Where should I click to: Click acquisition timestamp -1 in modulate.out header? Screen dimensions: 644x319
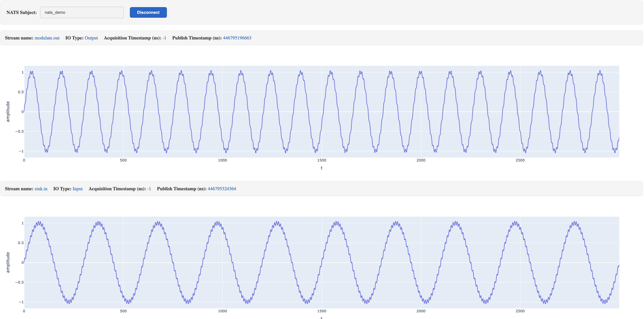pos(164,38)
